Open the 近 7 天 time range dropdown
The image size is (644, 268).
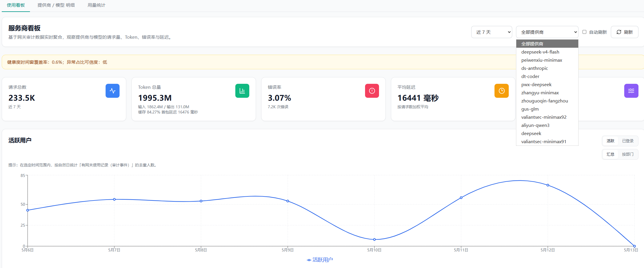pos(492,32)
